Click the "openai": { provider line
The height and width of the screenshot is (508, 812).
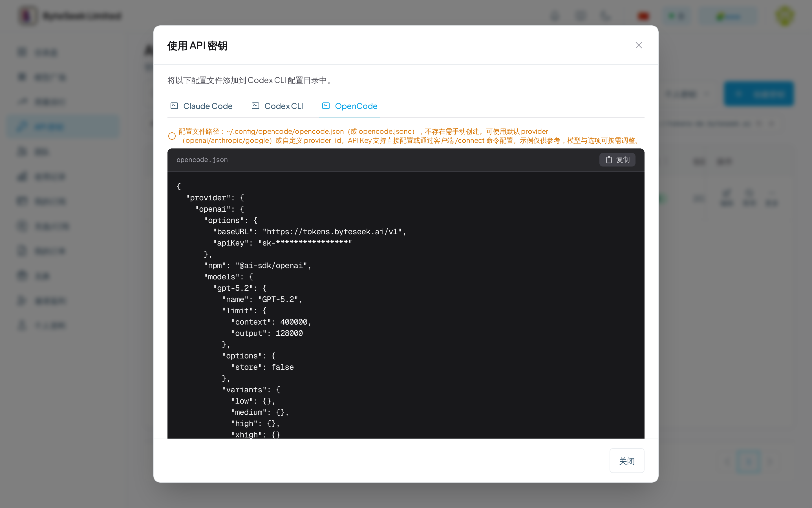click(x=219, y=209)
